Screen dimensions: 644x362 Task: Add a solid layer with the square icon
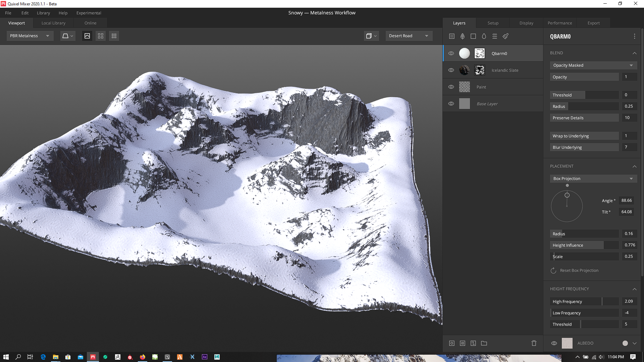coord(473,36)
